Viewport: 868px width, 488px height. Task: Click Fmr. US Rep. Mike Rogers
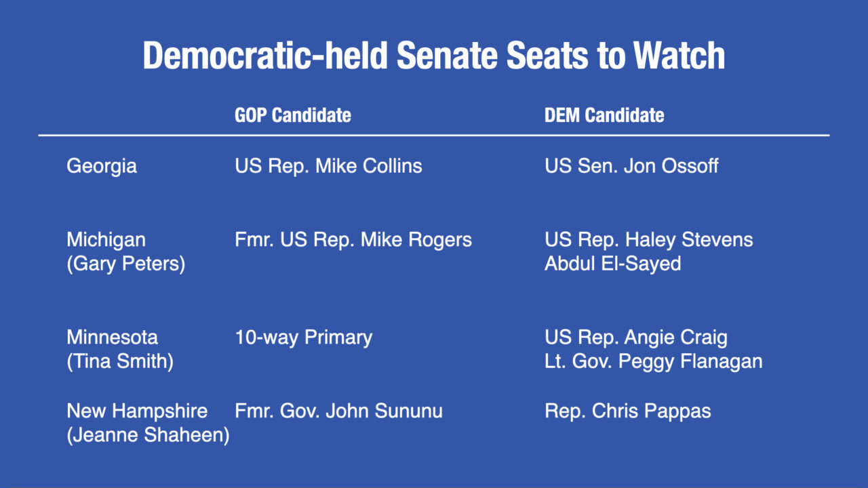click(x=353, y=240)
